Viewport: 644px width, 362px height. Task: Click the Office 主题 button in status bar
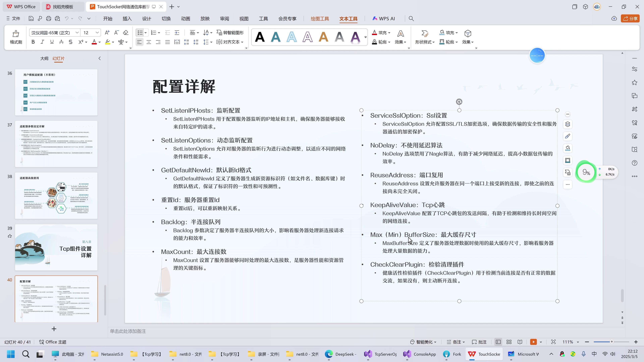point(52,342)
